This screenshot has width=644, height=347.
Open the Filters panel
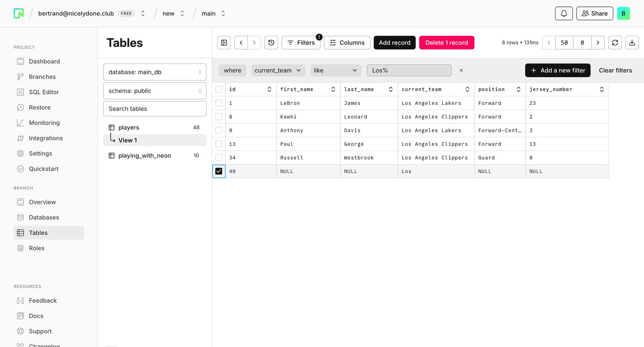coord(301,43)
